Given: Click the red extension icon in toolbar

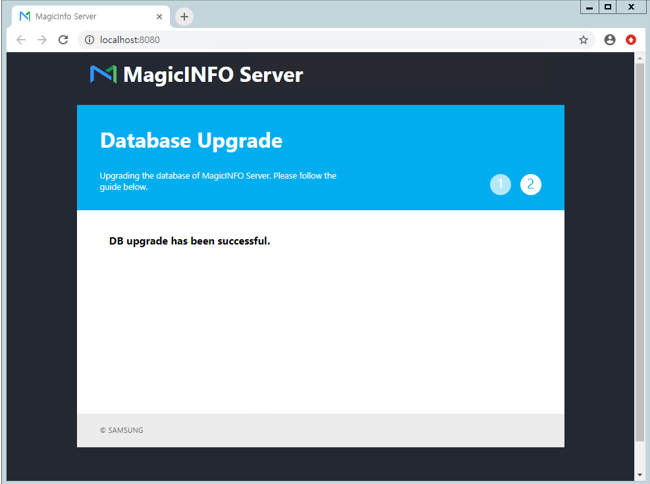Looking at the screenshot, I should click(631, 40).
